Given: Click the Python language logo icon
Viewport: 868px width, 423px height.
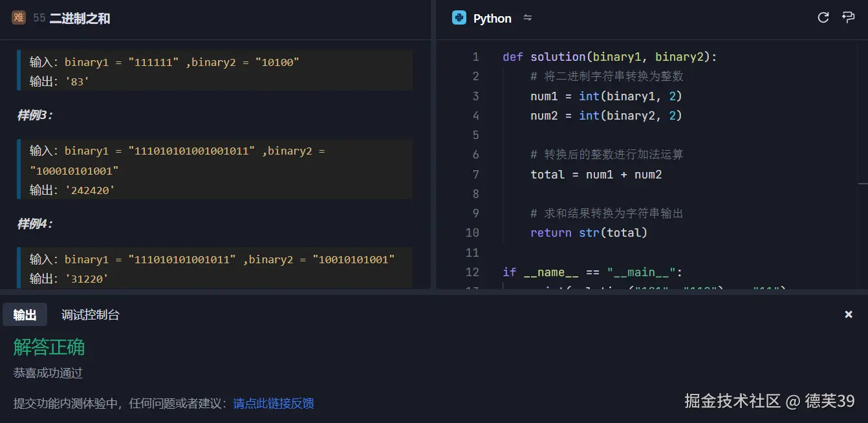Looking at the screenshot, I should [459, 18].
